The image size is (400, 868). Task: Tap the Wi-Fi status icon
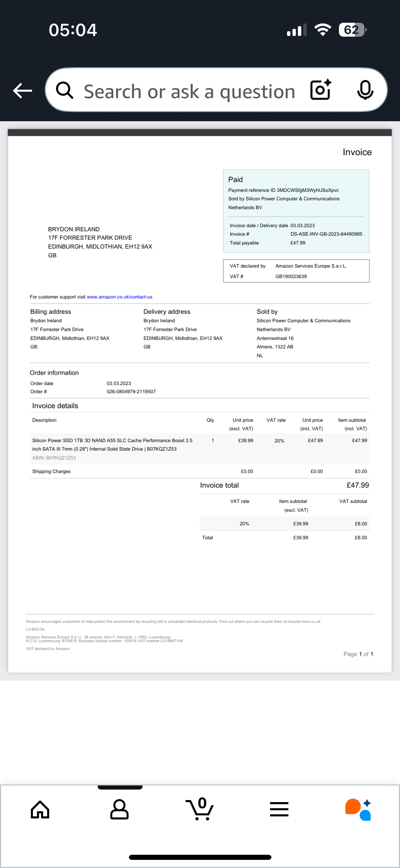(323, 30)
